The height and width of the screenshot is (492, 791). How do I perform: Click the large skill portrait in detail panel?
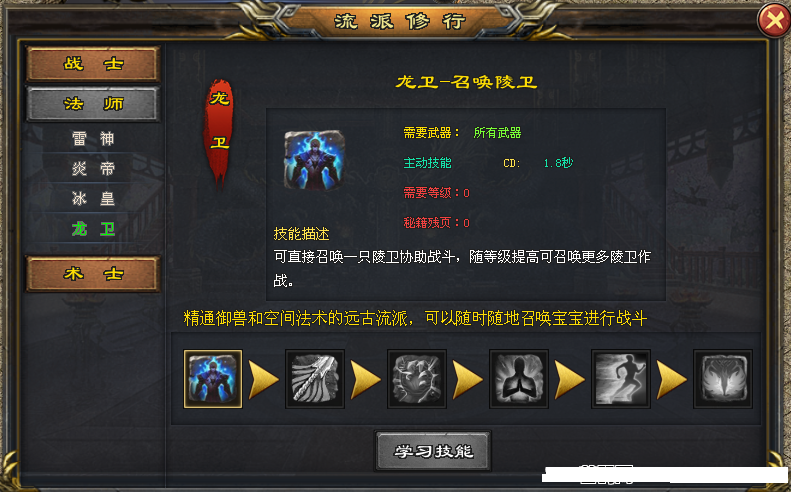314,160
